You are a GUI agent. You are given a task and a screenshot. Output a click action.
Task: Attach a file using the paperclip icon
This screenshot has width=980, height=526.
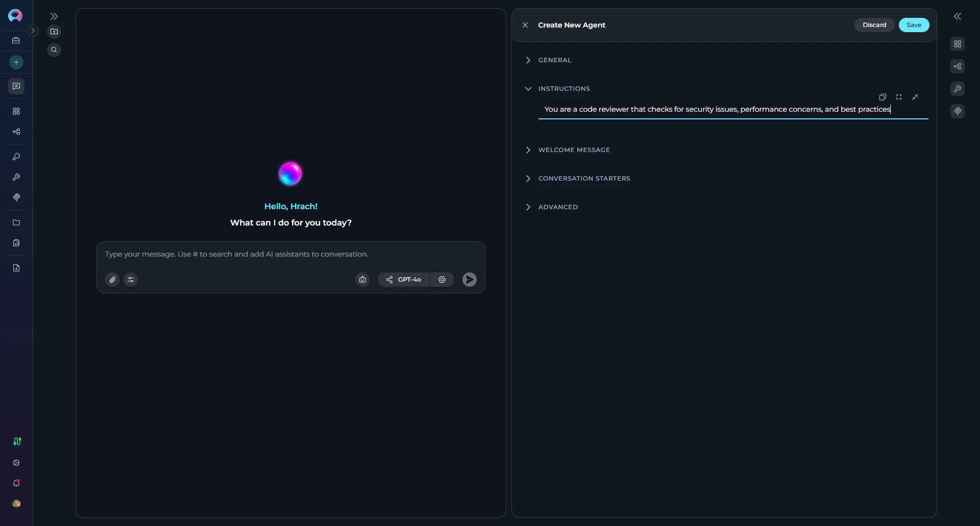pos(112,280)
